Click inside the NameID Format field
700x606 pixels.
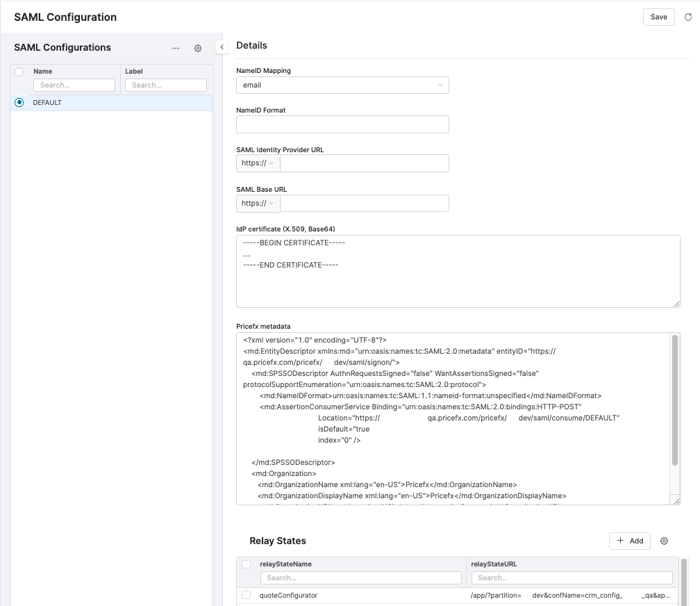tap(342, 124)
